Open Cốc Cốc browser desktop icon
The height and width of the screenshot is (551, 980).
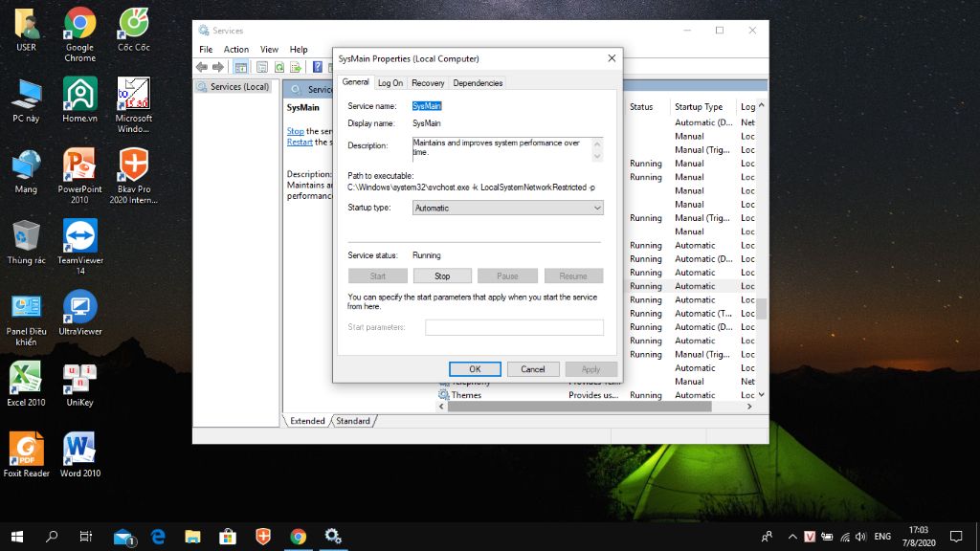pos(134,30)
